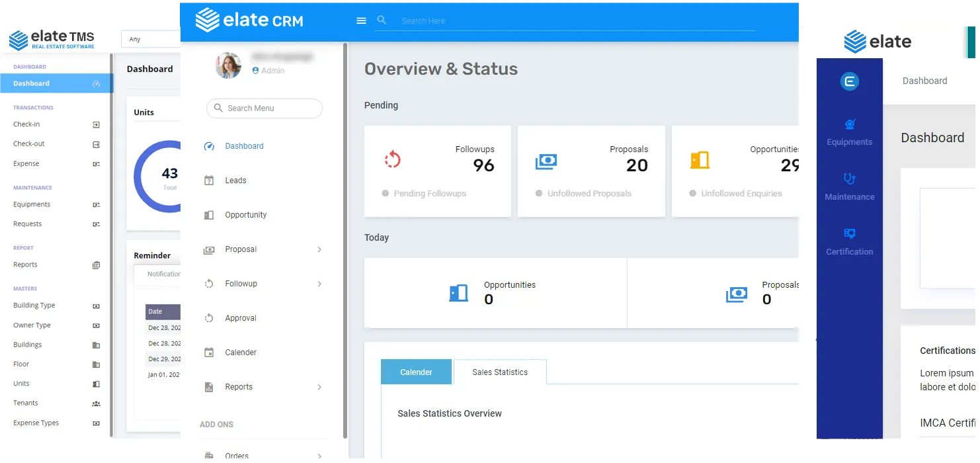The width and height of the screenshot is (980, 463).
Task: Click the Jan 01 row in Reminder table
Action: 163,374
